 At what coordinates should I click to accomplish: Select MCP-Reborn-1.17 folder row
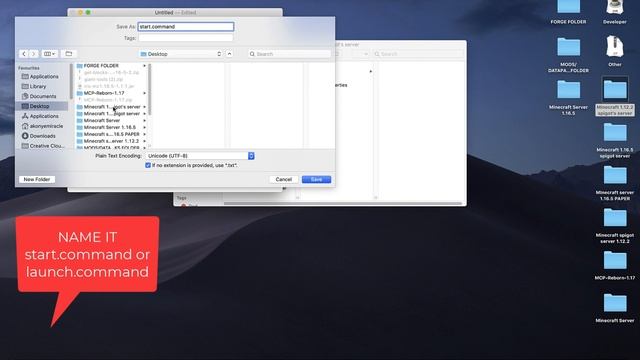pyautogui.click(x=111, y=93)
